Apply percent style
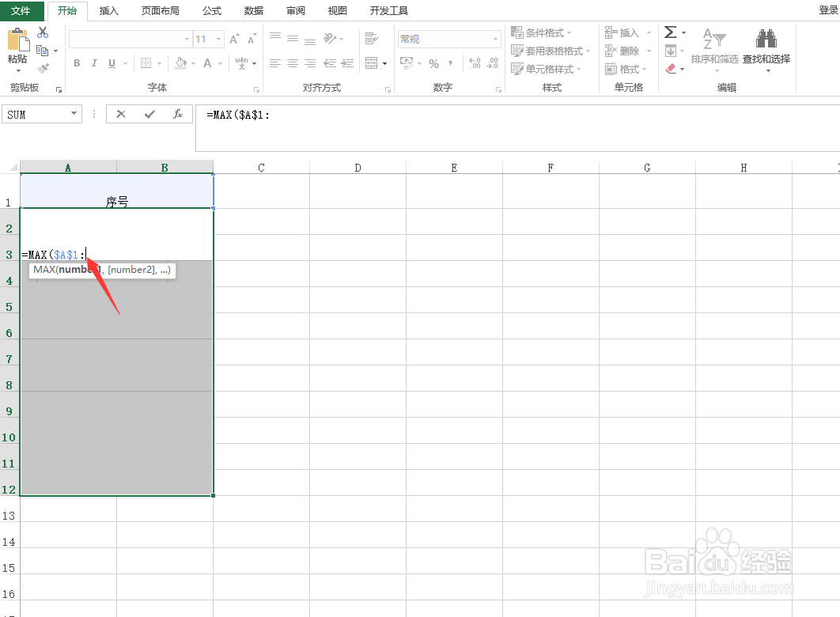Image resolution: width=840 pixels, height=617 pixels. pyautogui.click(x=434, y=64)
